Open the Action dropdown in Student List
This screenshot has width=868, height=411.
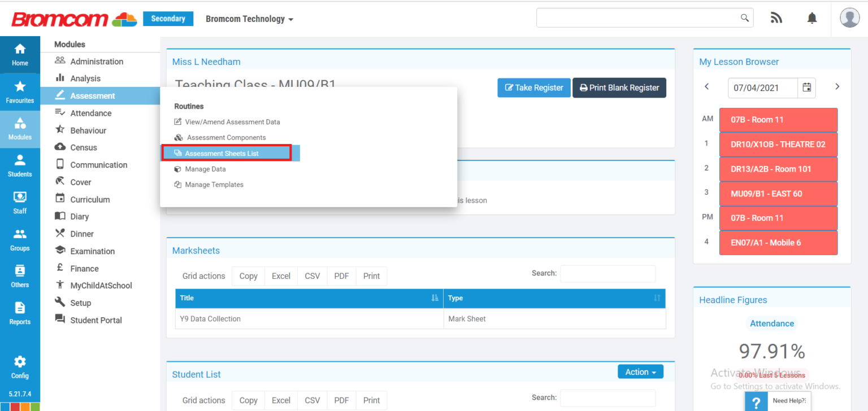pyautogui.click(x=640, y=371)
